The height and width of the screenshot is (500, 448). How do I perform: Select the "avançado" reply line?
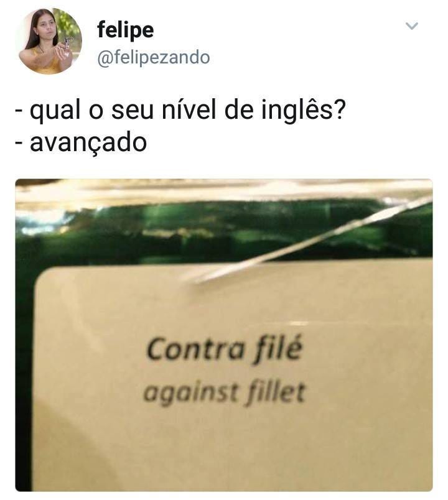click(x=81, y=143)
